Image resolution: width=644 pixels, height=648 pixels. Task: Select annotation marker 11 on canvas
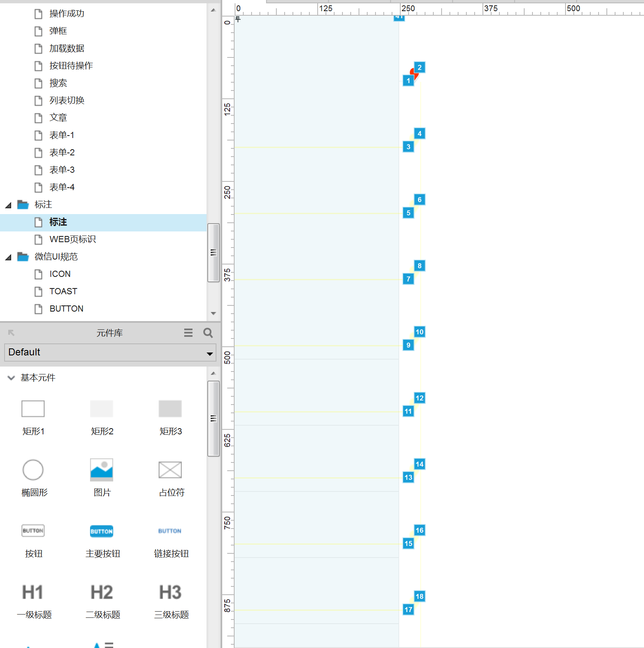(409, 411)
